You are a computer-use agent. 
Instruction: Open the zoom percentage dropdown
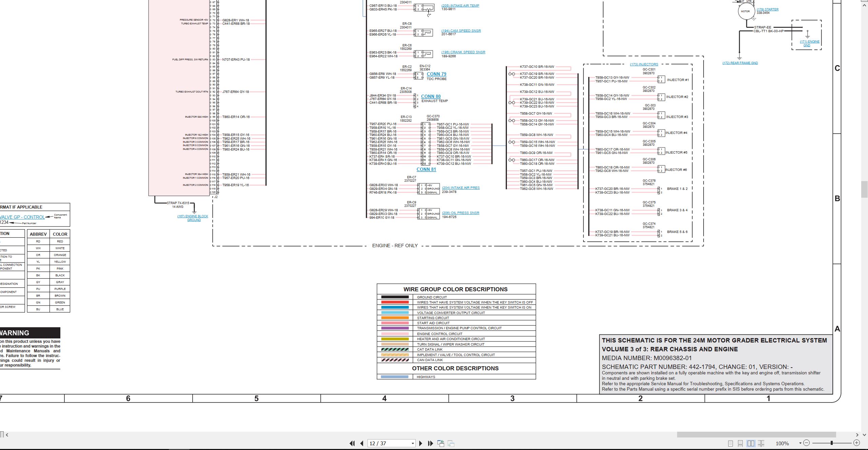tap(800, 443)
